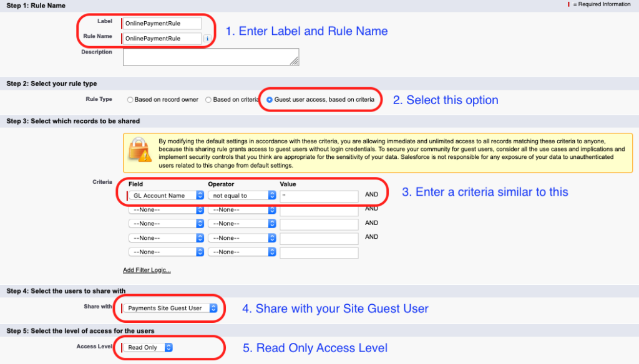
Task: Open the GL Account Name field dropdown
Action: click(198, 194)
